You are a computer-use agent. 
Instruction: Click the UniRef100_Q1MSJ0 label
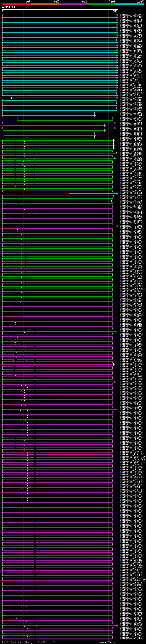coord(131,82)
